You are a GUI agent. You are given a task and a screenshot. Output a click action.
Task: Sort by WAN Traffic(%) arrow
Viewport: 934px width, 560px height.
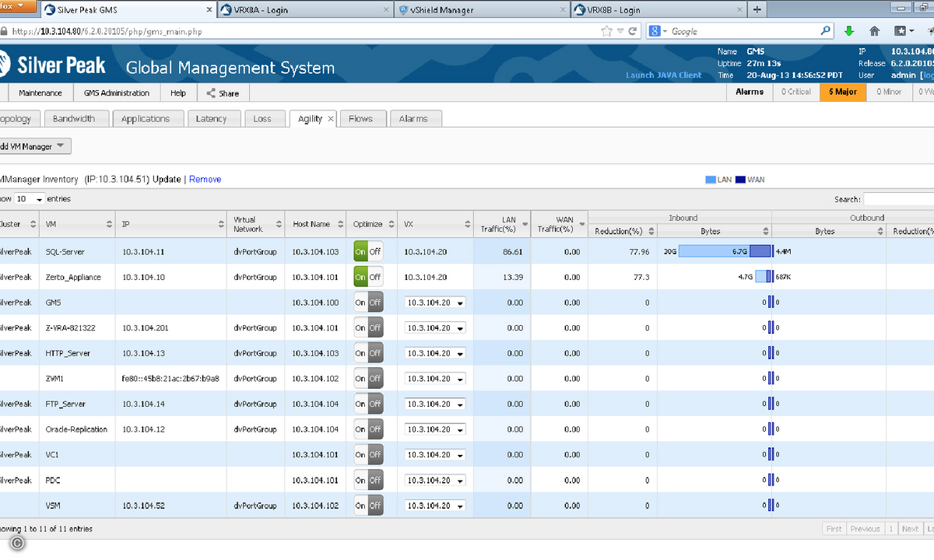tap(581, 224)
